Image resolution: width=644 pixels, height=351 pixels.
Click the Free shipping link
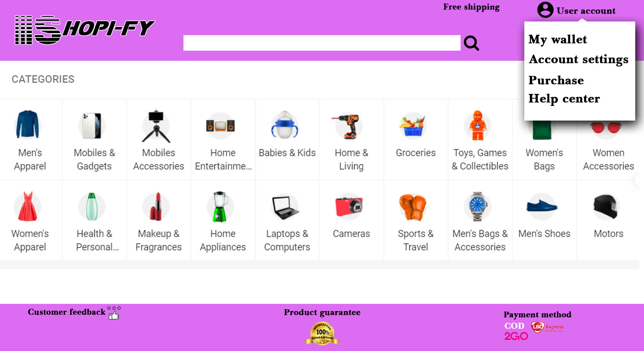coord(471,7)
